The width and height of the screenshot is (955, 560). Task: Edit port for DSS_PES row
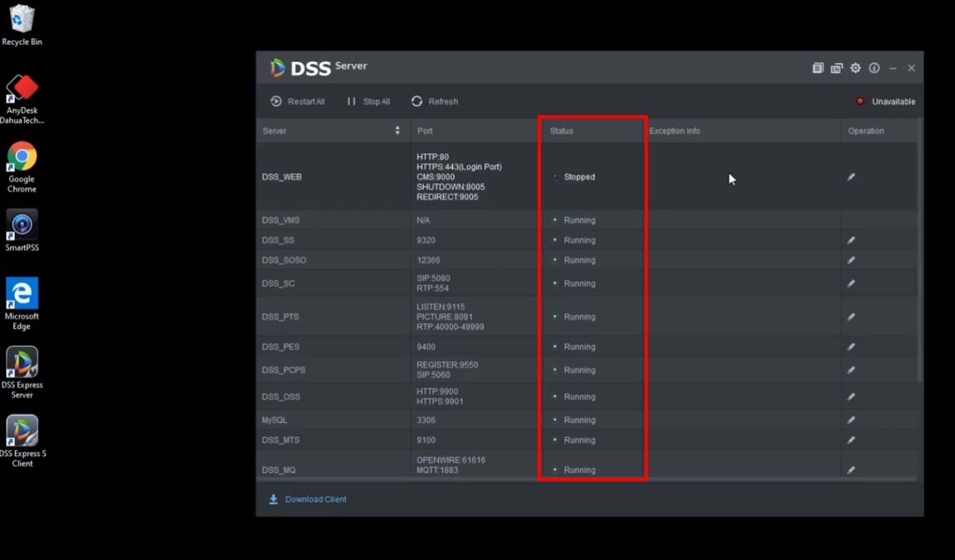click(x=850, y=347)
